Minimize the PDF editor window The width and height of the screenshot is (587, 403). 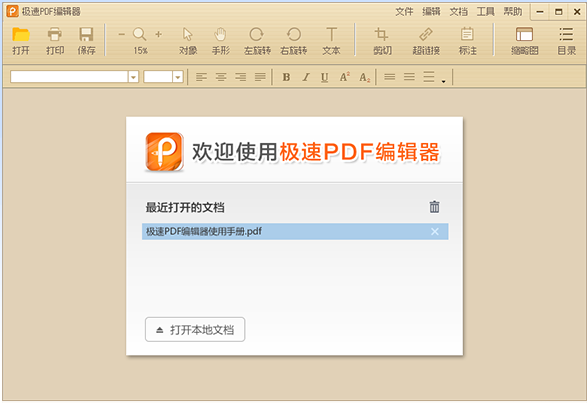[x=540, y=12]
